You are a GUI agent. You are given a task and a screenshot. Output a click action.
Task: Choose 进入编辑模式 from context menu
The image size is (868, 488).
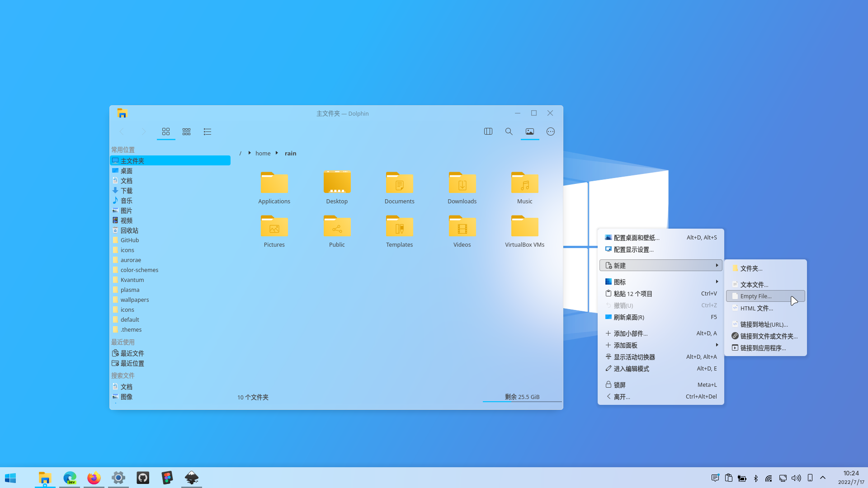[x=660, y=369]
